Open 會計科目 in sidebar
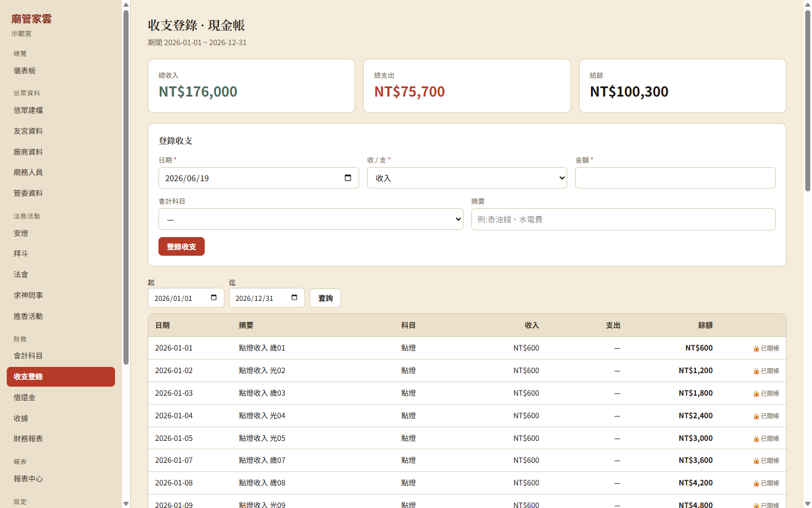Image resolution: width=812 pixels, height=508 pixels. click(61, 356)
